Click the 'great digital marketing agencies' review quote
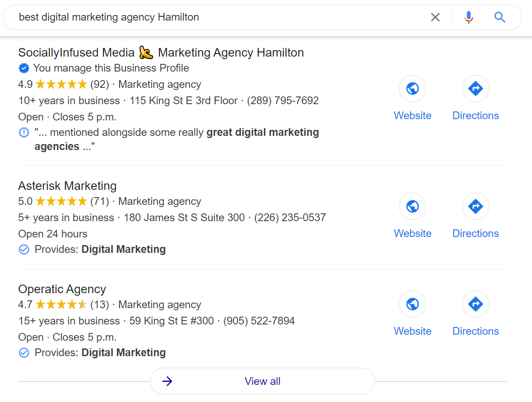This screenshot has height=402, width=532. point(177,139)
